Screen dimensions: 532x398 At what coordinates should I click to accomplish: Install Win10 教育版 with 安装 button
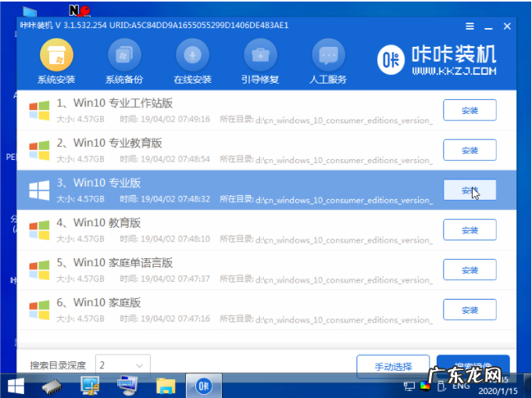[470, 230]
